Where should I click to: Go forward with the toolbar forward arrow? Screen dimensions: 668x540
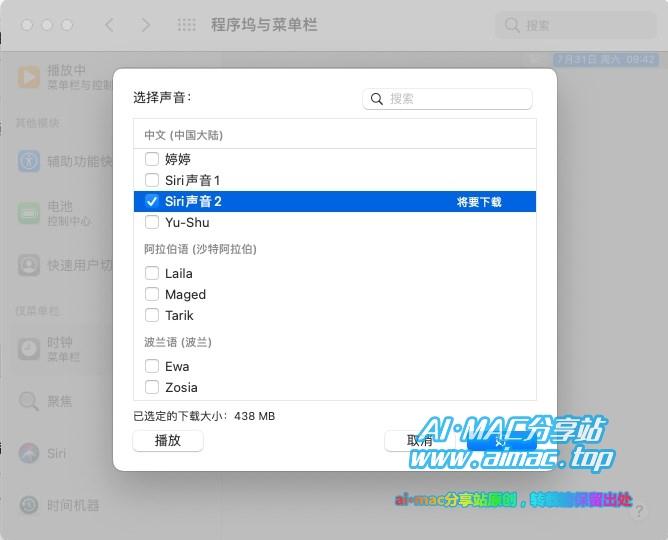[146, 25]
